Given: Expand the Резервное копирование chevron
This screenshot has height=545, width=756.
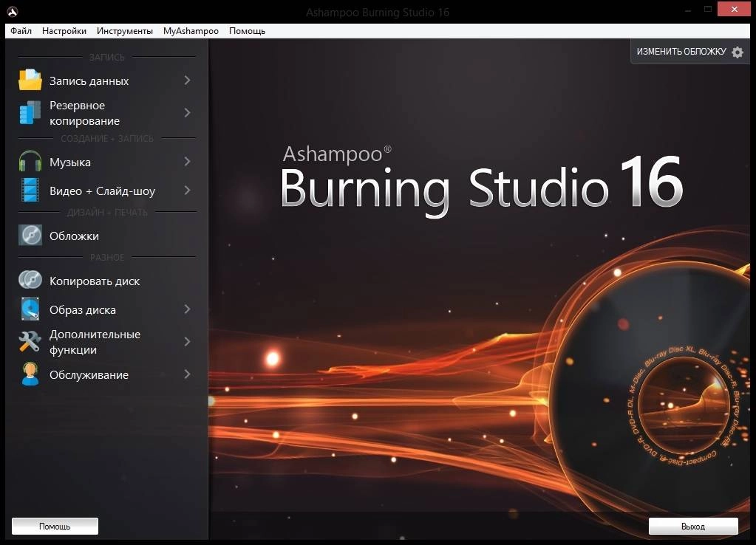Looking at the screenshot, I should (187, 113).
